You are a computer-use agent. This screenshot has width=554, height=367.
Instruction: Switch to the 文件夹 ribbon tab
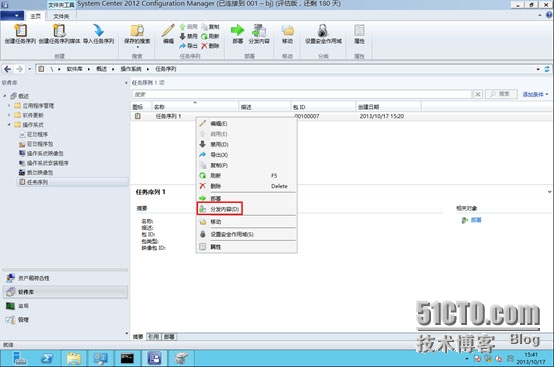pyautogui.click(x=61, y=16)
